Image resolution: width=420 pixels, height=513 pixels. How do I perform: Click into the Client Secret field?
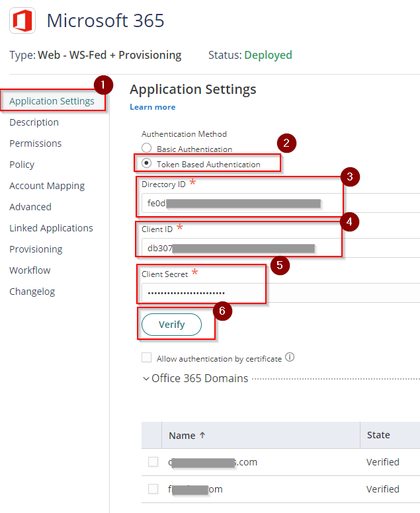pyautogui.click(x=280, y=293)
